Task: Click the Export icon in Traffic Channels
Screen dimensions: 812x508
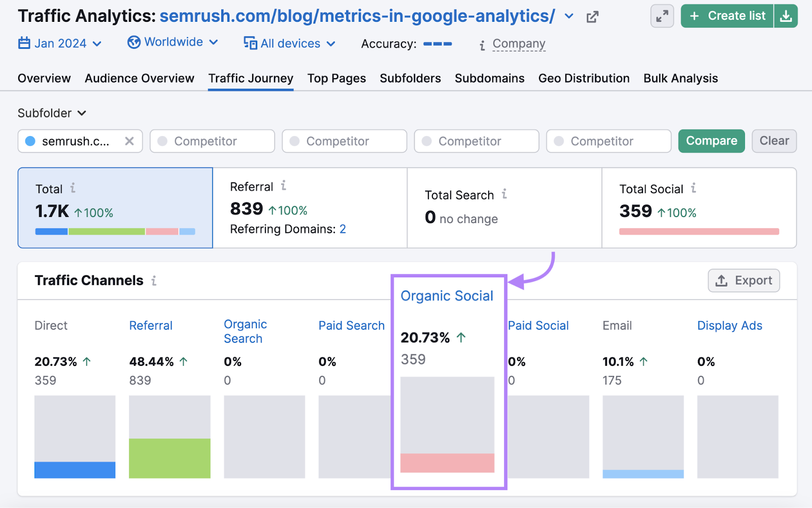Action: click(x=720, y=280)
